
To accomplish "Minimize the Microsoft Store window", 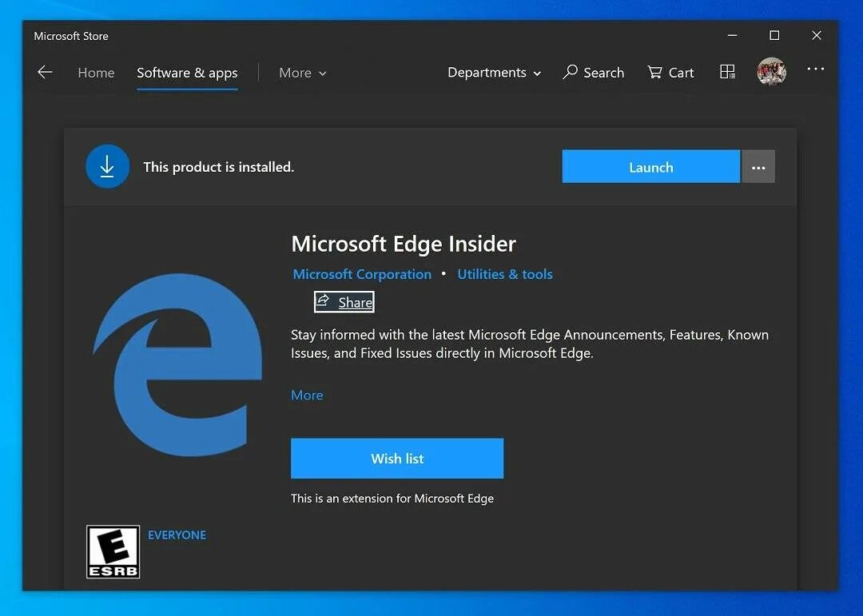I will coord(732,35).
